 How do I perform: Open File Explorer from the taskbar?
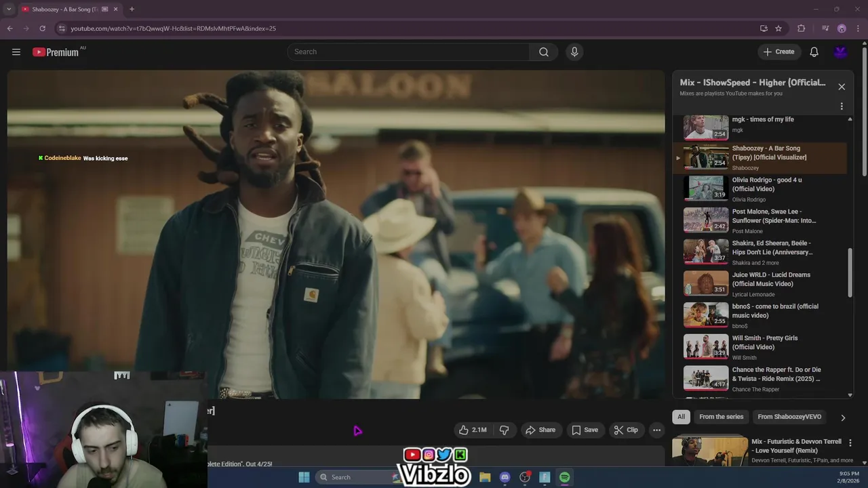(x=485, y=477)
